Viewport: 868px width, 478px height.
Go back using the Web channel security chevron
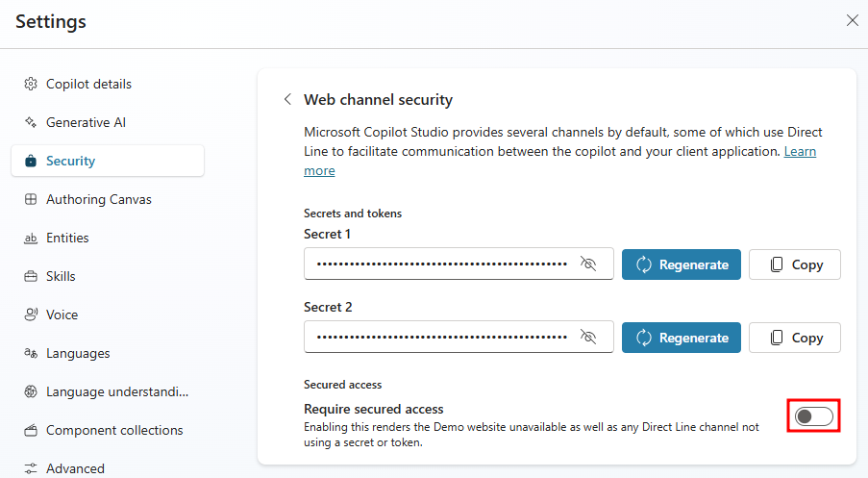(286, 99)
